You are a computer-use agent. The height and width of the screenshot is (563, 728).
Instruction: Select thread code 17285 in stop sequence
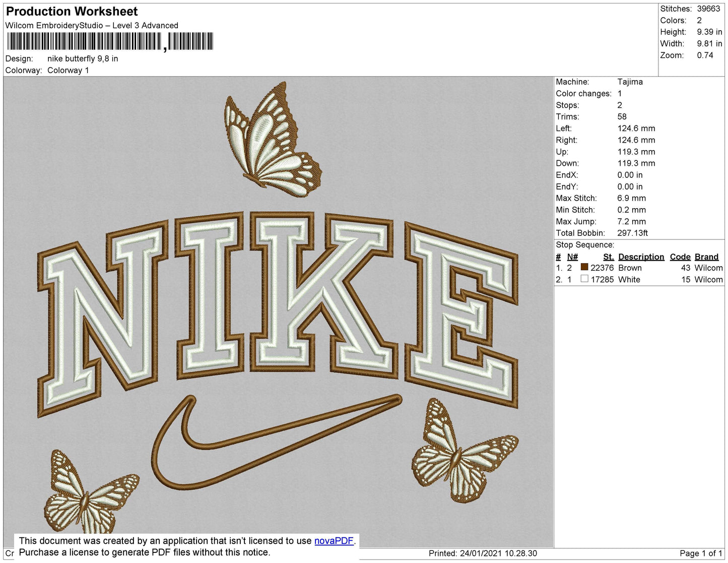point(602,279)
